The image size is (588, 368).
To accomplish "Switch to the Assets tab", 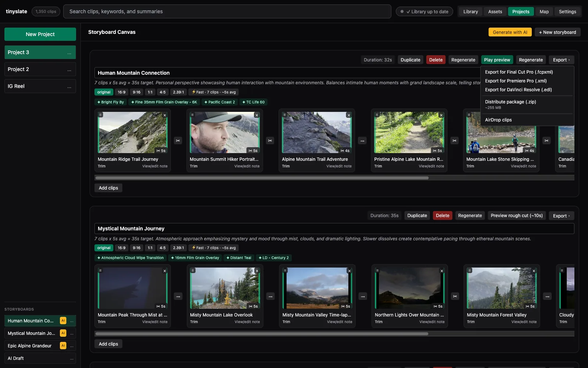I will [x=495, y=11].
